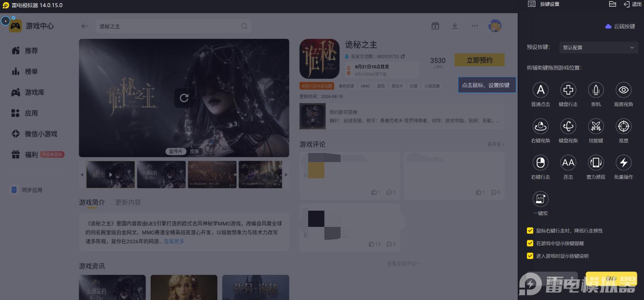
Task: Go back with the left arrow
Action: [x=85, y=26]
